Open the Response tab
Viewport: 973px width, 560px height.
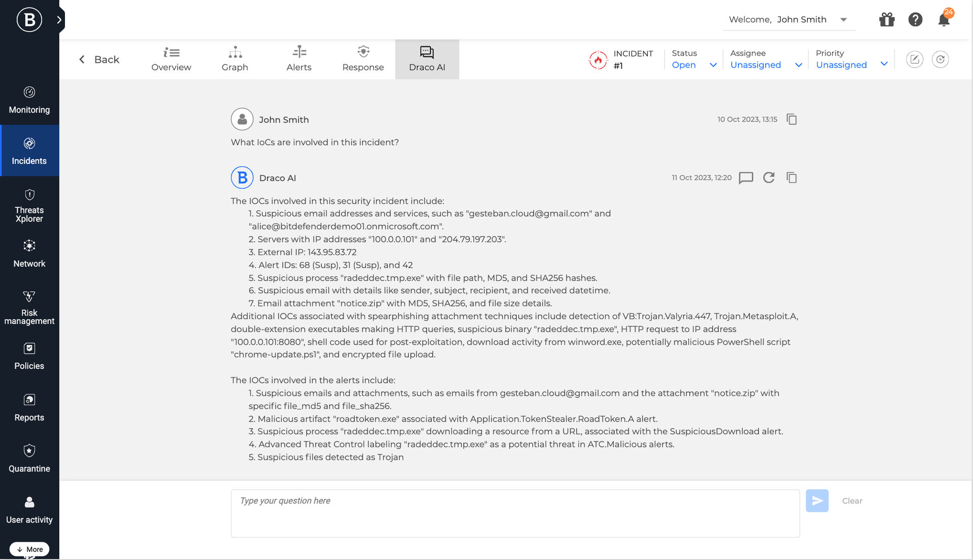click(363, 59)
